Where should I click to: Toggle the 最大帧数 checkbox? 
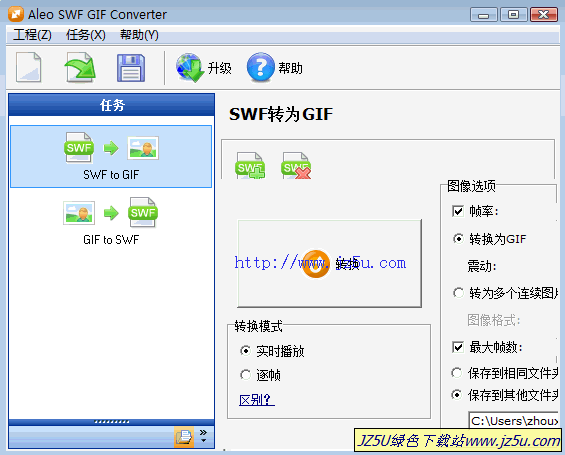[x=458, y=347]
